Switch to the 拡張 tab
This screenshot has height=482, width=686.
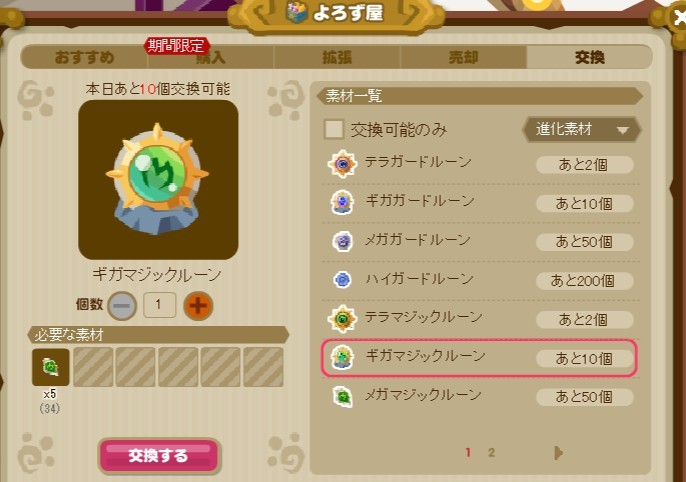(x=337, y=57)
